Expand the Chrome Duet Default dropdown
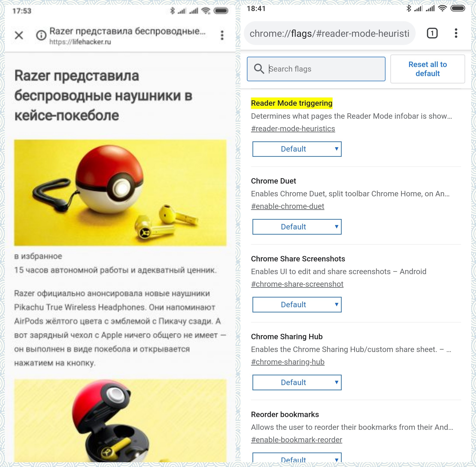This screenshot has width=476, height=467. (x=297, y=227)
